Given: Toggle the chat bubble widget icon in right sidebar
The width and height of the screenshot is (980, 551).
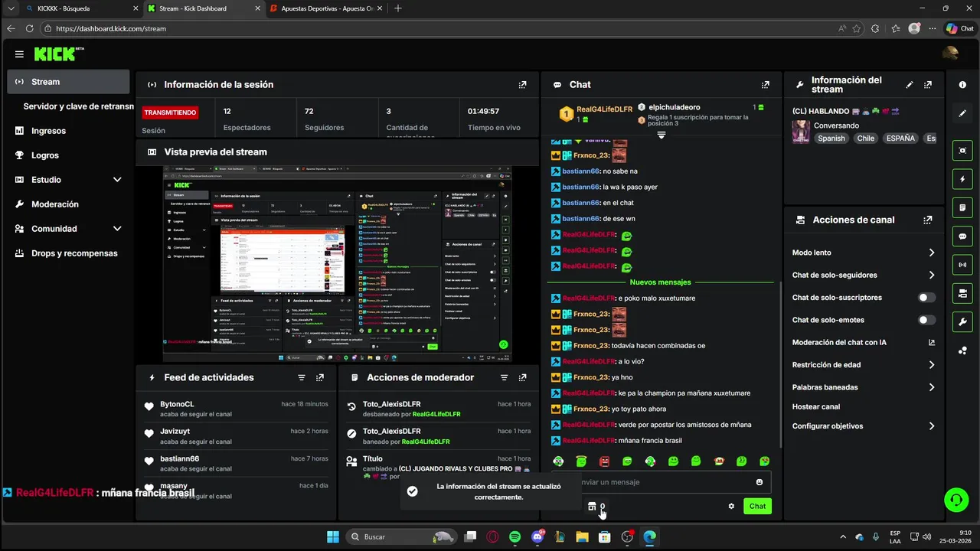Looking at the screenshot, I should 962,236.
